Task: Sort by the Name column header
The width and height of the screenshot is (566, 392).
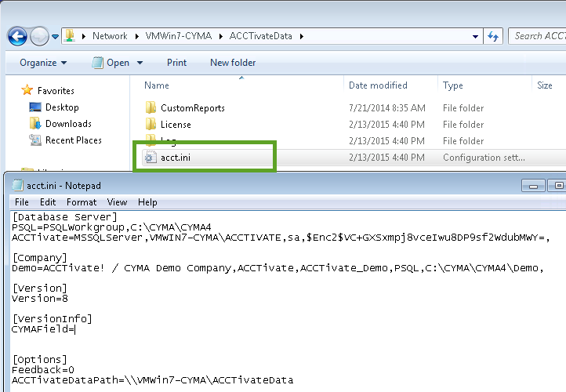Action: click(157, 85)
